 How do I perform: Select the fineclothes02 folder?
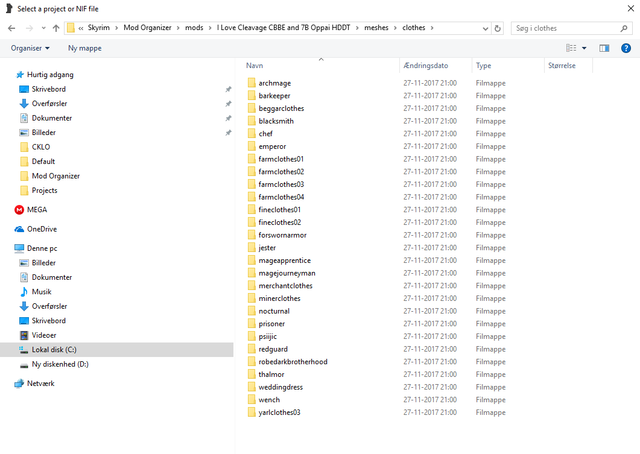point(280,222)
